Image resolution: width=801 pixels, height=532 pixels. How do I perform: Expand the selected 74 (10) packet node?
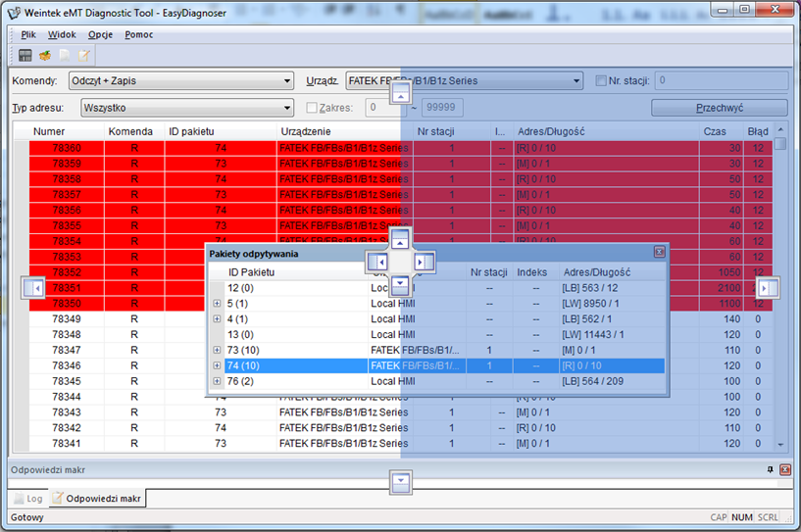point(217,365)
